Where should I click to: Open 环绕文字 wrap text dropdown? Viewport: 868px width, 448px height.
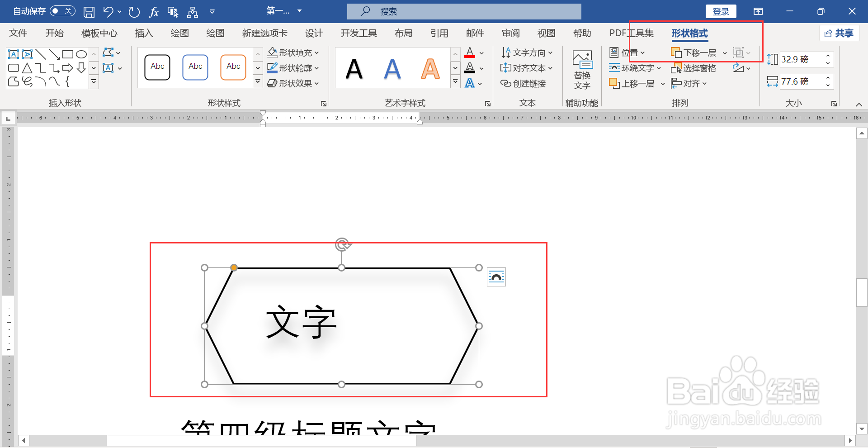click(x=635, y=68)
